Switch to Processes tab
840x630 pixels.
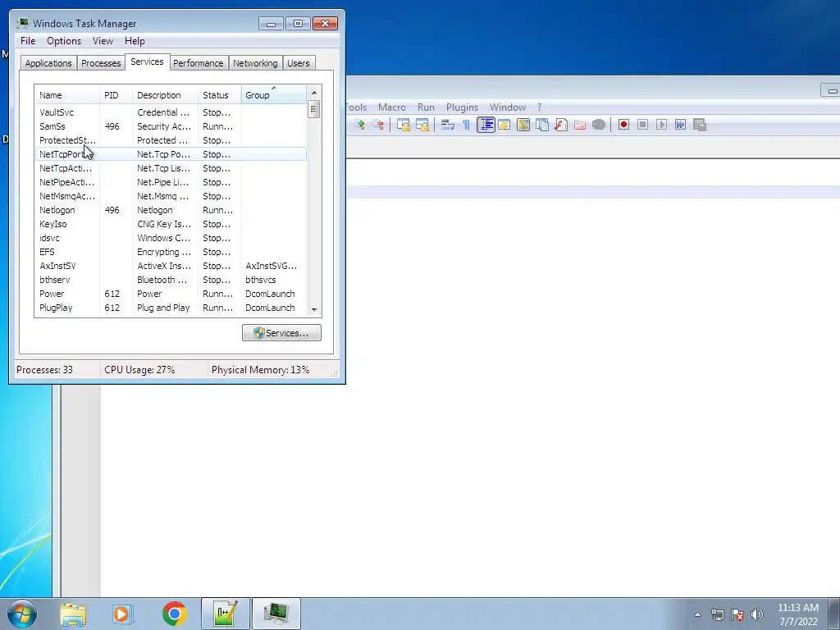[x=101, y=63]
